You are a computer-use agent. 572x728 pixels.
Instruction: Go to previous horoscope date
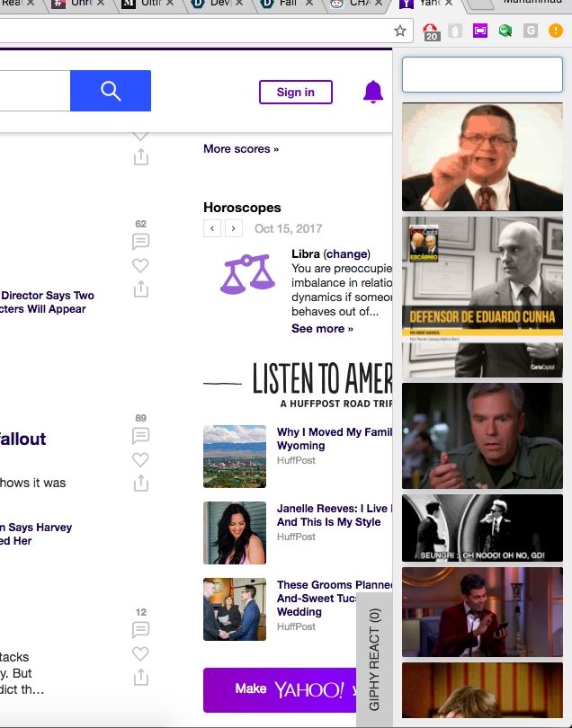coord(212,228)
